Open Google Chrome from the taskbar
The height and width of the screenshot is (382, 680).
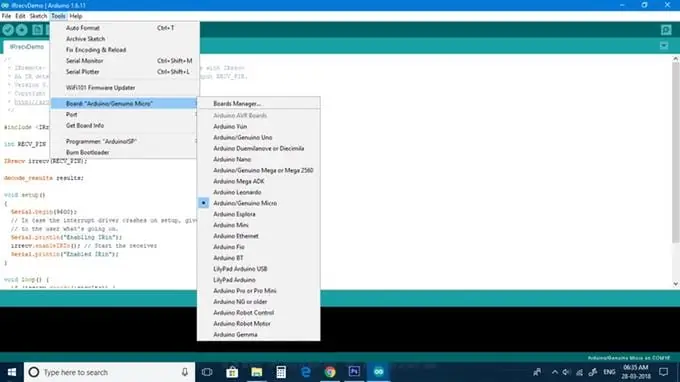(x=330, y=372)
